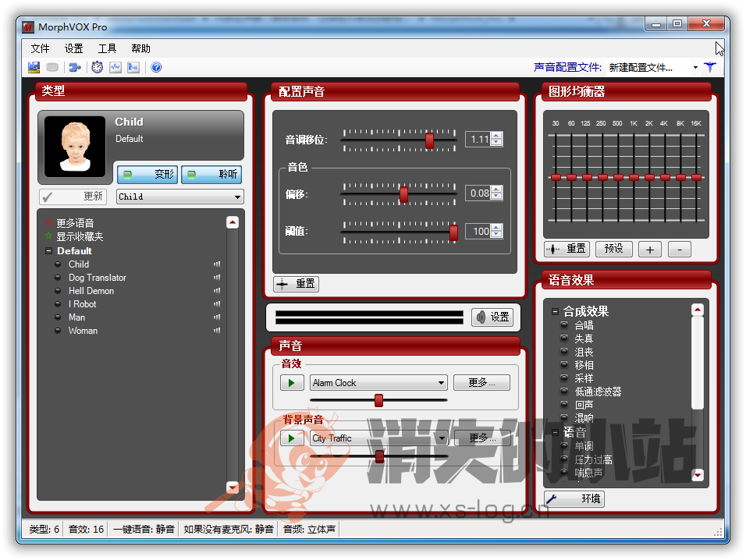Viewport: 746px width, 560px height.
Task: Collapse the 语音 effects group
Action: click(x=555, y=432)
